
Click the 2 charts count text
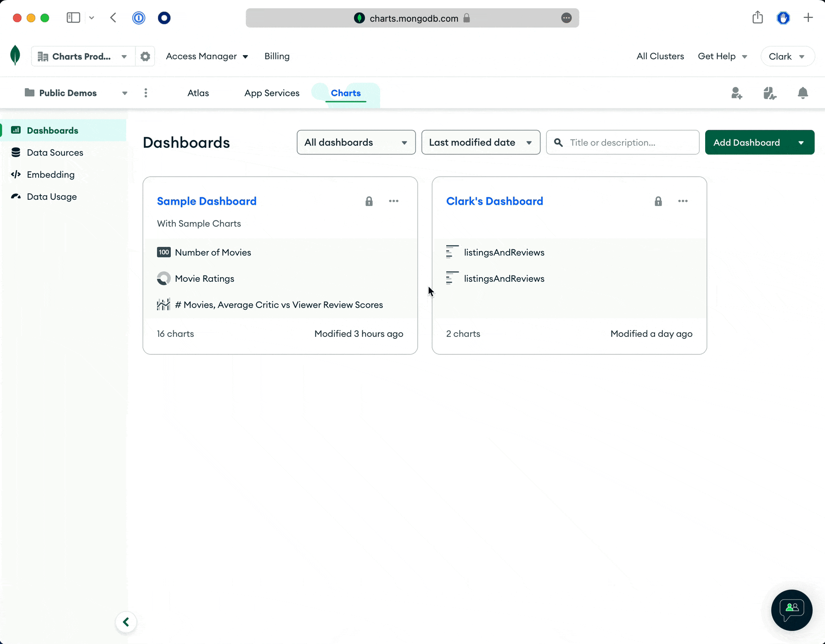tap(463, 334)
